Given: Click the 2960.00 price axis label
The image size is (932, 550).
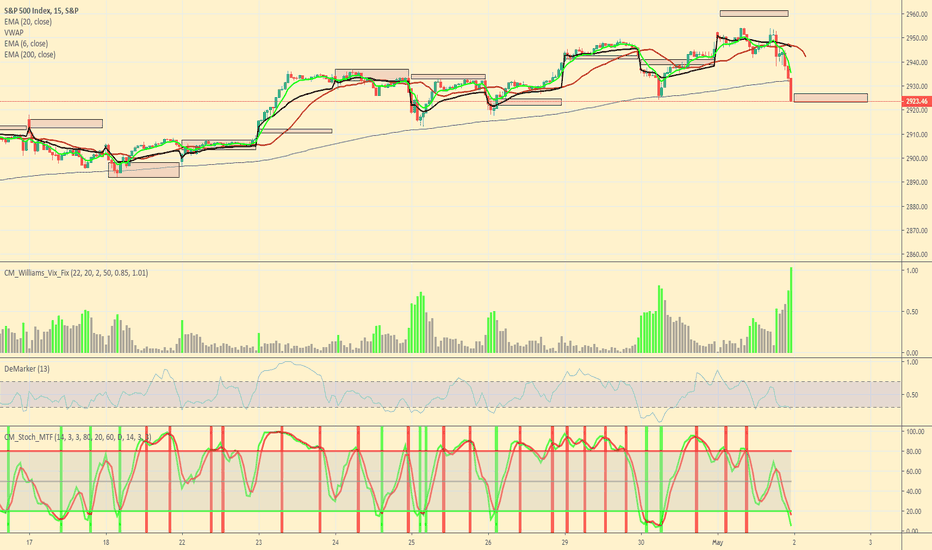Looking at the screenshot, I should point(917,14).
